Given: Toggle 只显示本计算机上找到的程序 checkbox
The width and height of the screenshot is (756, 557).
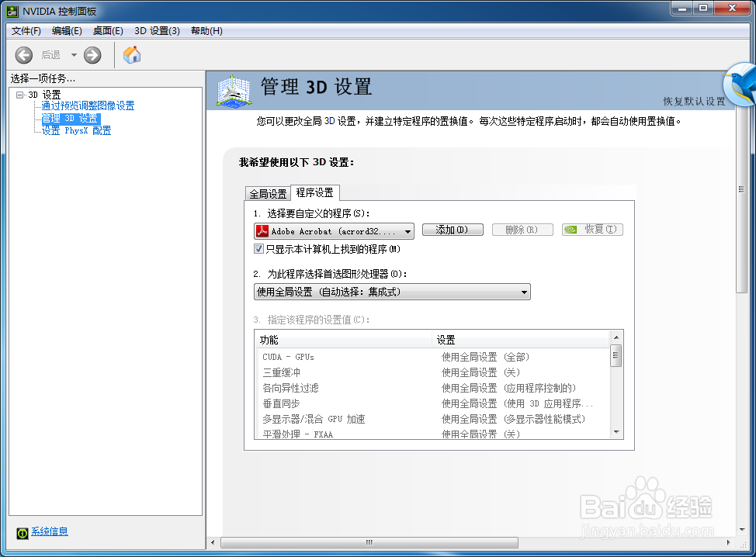Looking at the screenshot, I should coord(258,248).
